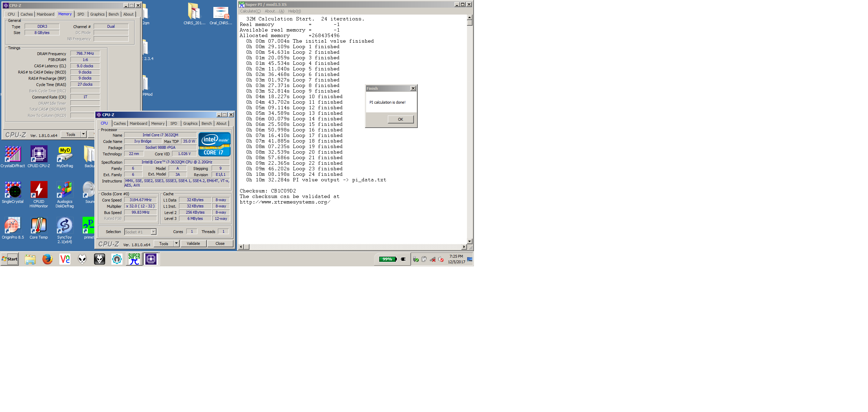
Task: Switch to Super PI in the taskbar
Action: pyautogui.click(x=134, y=259)
